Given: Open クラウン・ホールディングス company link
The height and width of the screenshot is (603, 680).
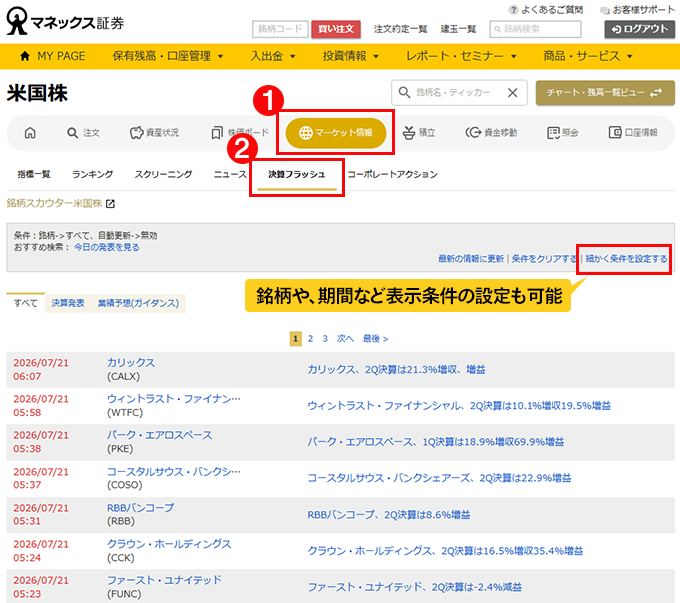Looking at the screenshot, I should [x=169, y=544].
